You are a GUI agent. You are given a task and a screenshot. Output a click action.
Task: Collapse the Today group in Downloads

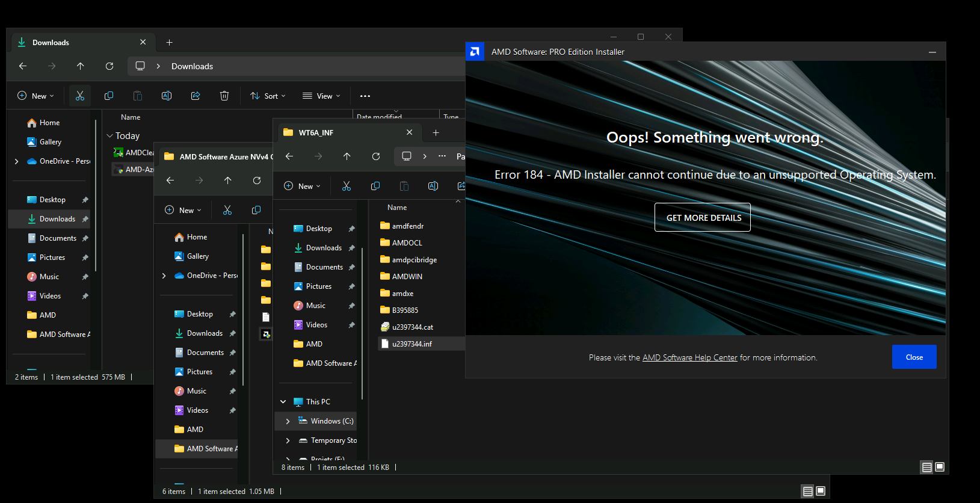pyautogui.click(x=110, y=136)
